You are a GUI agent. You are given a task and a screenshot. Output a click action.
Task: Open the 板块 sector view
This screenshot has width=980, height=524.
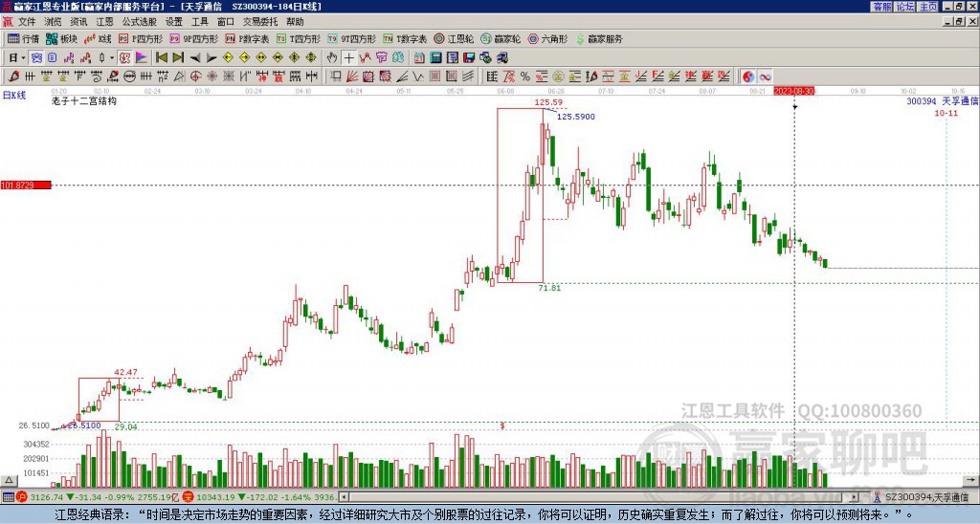click(x=62, y=38)
